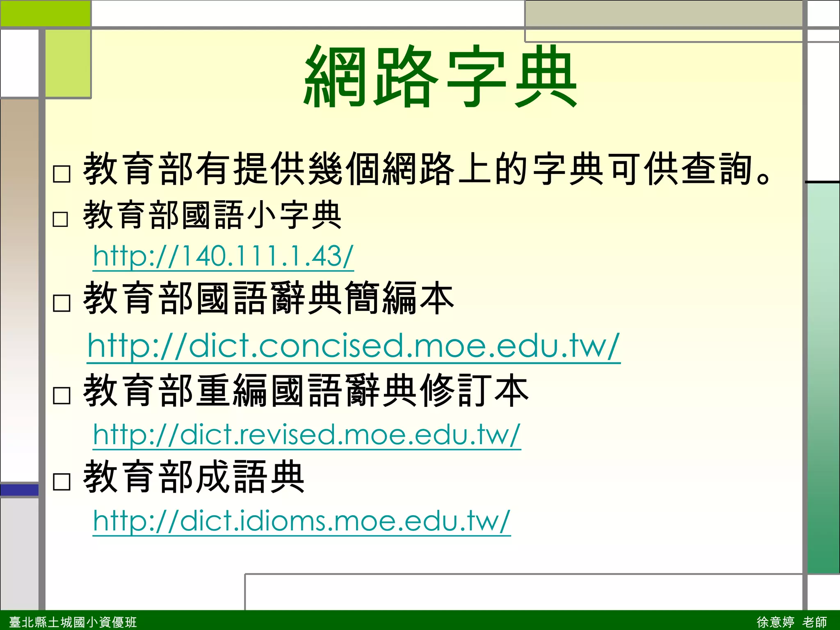Select the text 教育部國語辭典簡編本
Image resolution: width=840 pixels, height=630 pixels.
269,298
